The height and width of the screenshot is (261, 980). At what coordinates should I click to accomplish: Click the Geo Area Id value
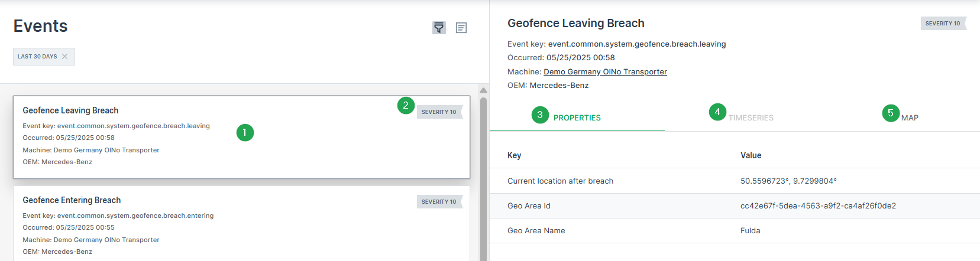(x=818, y=206)
